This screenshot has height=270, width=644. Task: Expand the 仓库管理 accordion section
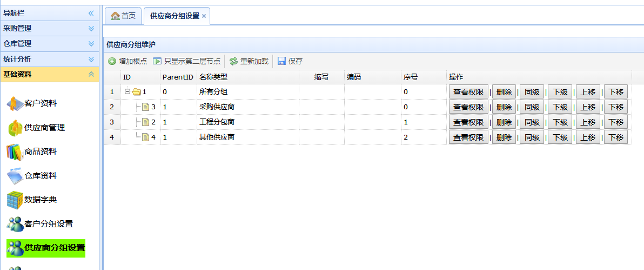tap(91, 43)
